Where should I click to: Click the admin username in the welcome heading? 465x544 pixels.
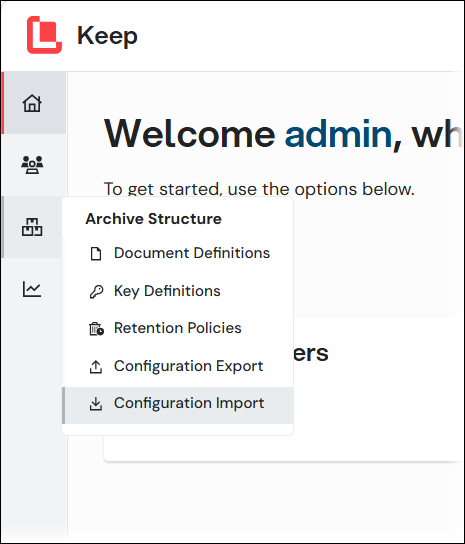click(x=339, y=134)
